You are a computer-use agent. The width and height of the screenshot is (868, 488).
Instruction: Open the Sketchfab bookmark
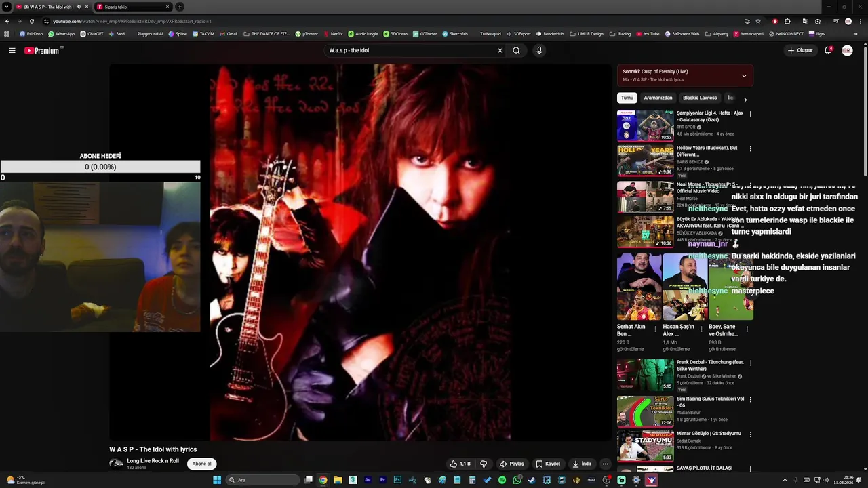[455, 33]
